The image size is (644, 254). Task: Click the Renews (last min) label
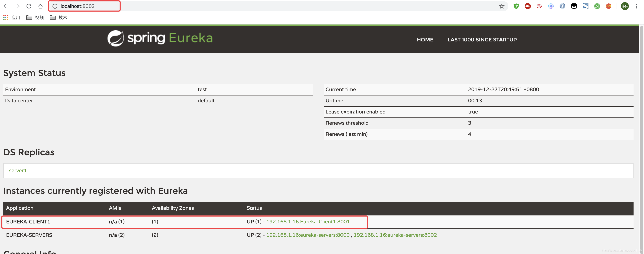346,134
